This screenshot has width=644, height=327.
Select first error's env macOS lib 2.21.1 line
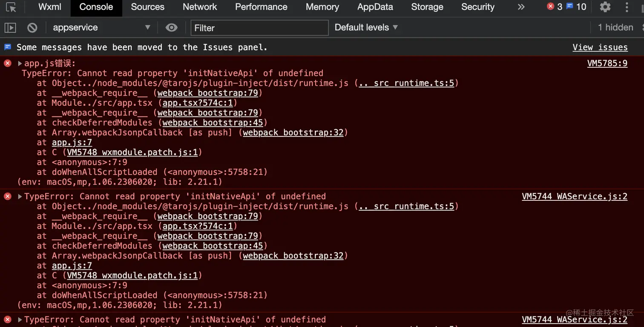click(x=120, y=182)
